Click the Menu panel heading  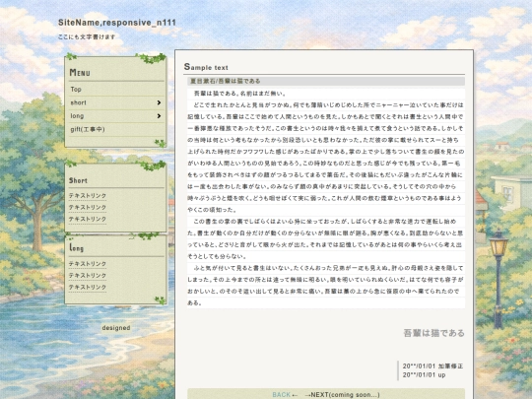(x=80, y=72)
